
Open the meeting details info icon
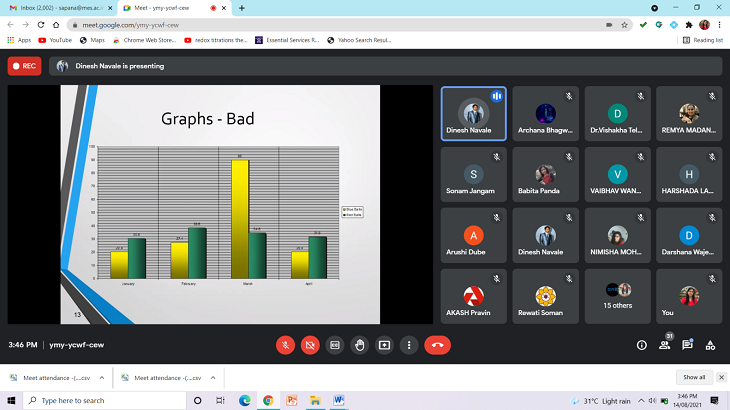[x=641, y=345]
